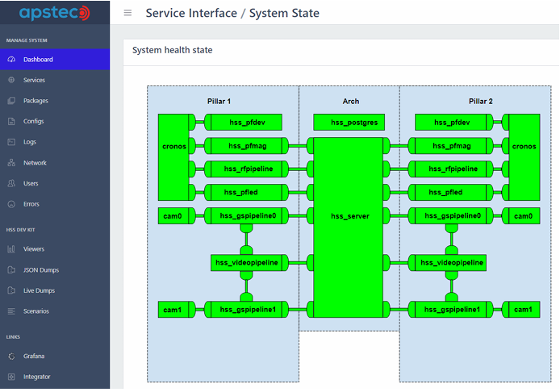Viewport: 560px width, 392px height.
Task: Click the Dashboard icon in sidebar
Action: pyautogui.click(x=11, y=60)
